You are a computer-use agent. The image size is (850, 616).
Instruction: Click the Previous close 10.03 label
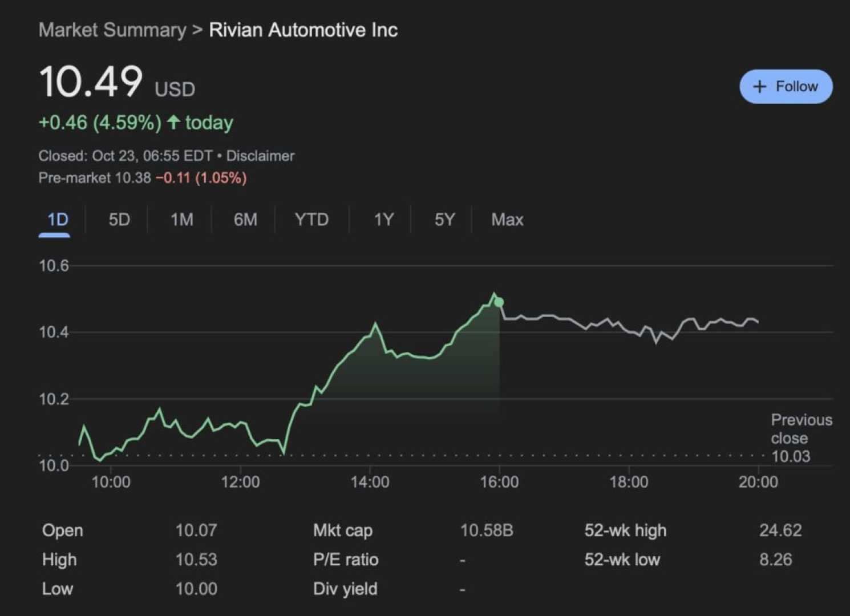click(801, 438)
